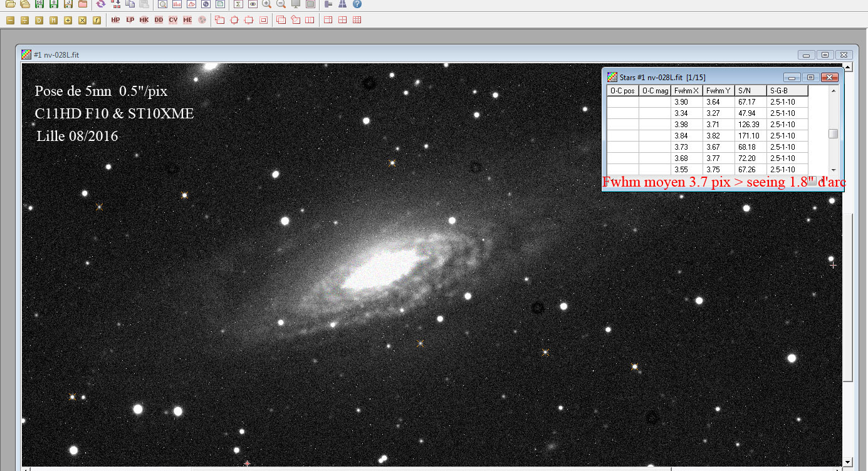Viewport: 868px width, 471px height.
Task: Select the S/N value 171.10
Action: click(750, 136)
